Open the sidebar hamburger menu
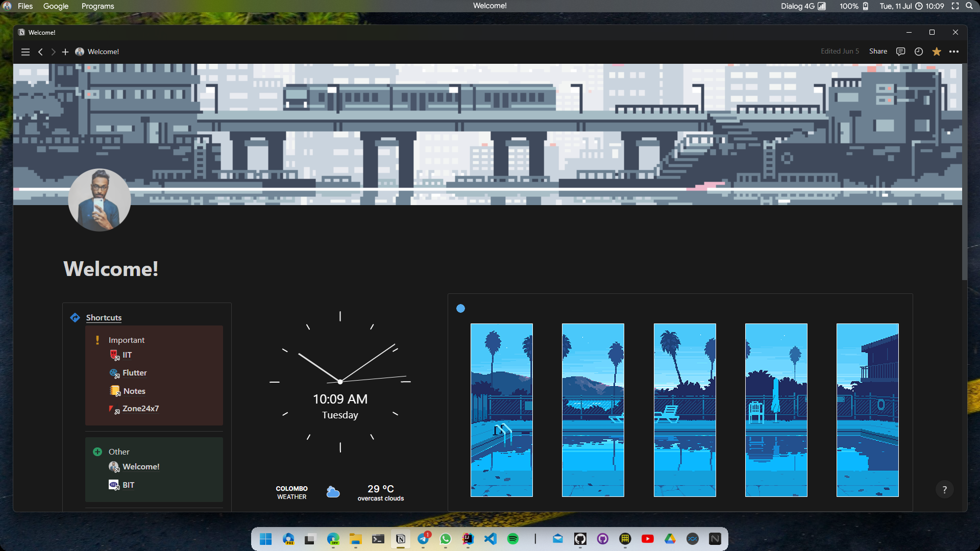This screenshot has height=551, width=980. click(x=26, y=52)
